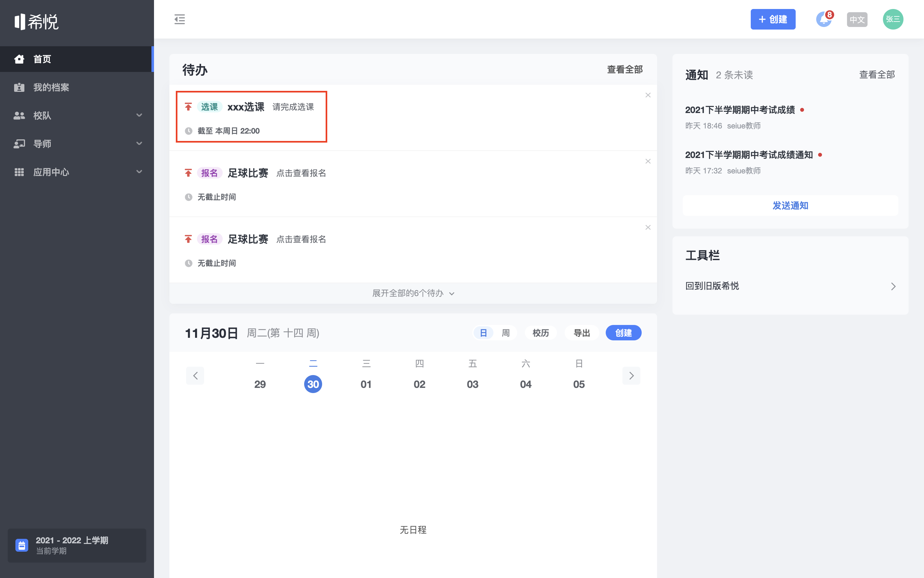Open the 张三 user avatar menu

(893, 19)
